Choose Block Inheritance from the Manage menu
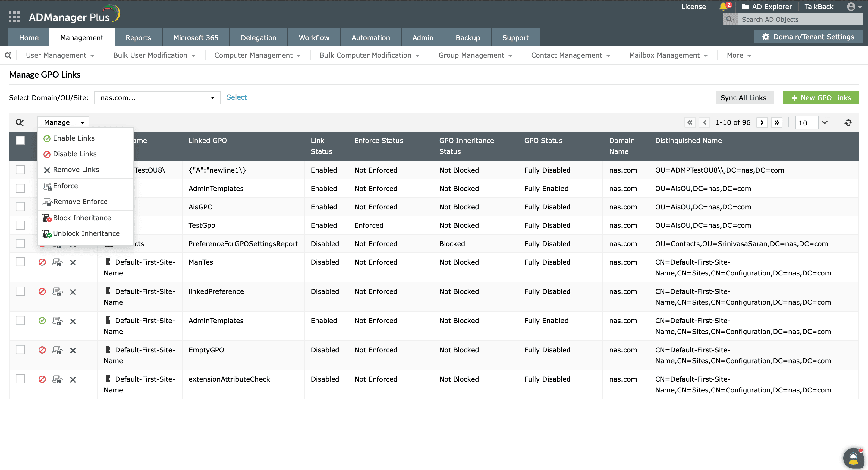 (82, 218)
